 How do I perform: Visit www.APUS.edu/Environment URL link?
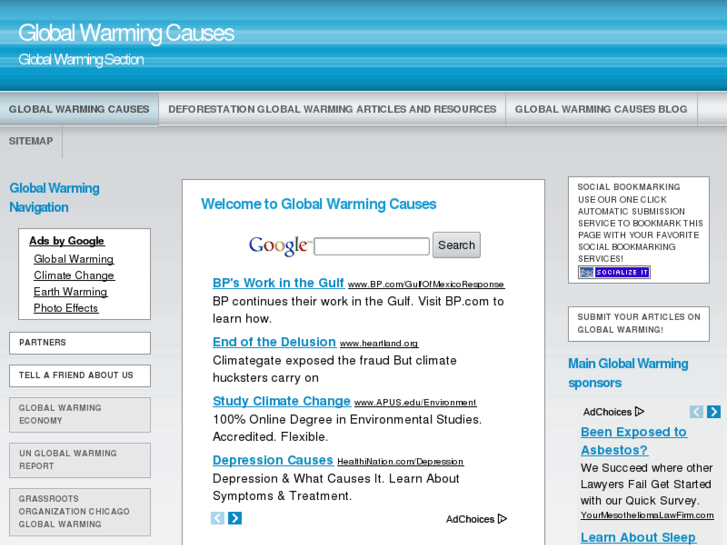pyautogui.click(x=415, y=402)
